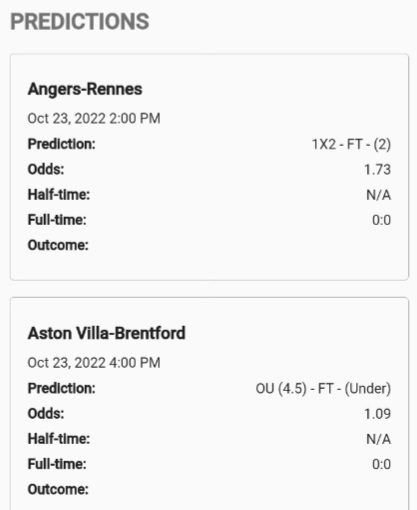The image size is (417, 510).
Task: Click the Outcome label in Angers-Rennes card
Action: (x=58, y=245)
